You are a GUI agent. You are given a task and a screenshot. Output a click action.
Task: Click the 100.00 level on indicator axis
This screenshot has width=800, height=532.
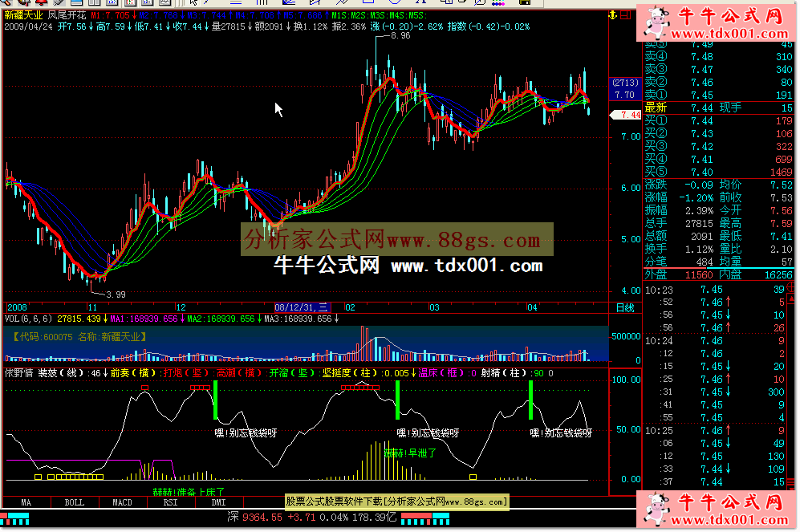tap(626, 380)
